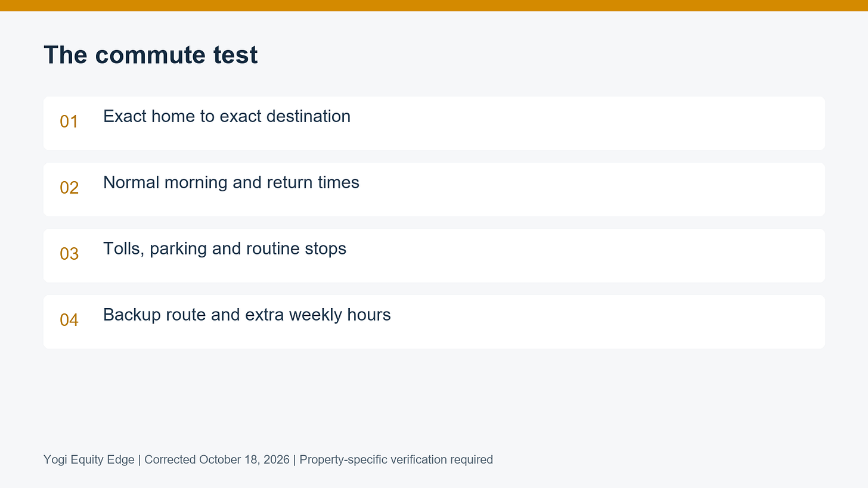Viewport: 868px width, 488px height.
Task: Click the orange number 01
Action: point(69,122)
